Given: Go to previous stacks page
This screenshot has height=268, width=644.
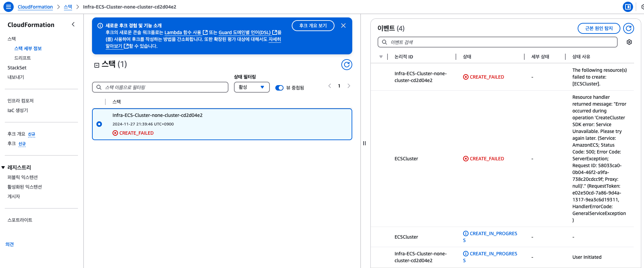Looking at the screenshot, I should click(330, 86).
